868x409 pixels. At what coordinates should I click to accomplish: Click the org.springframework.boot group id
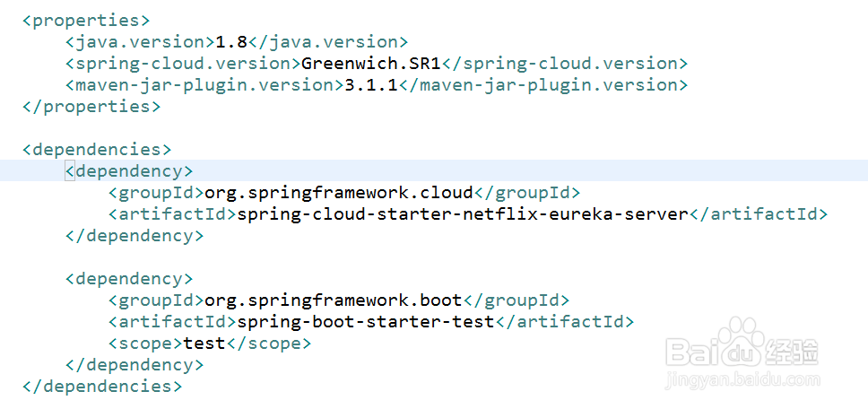[334, 300]
